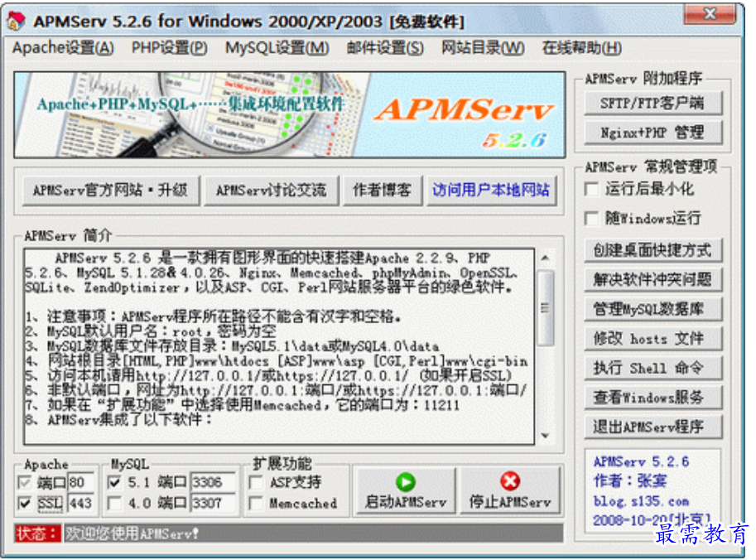Viewport: 756px width, 560px height.
Task: Visit the 作者博客 button
Action: click(x=382, y=191)
